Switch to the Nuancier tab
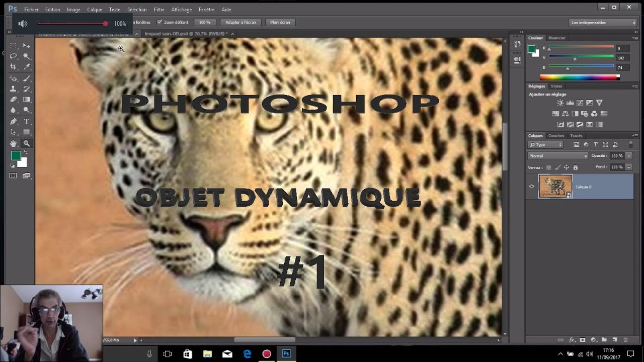 pos(557,38)
